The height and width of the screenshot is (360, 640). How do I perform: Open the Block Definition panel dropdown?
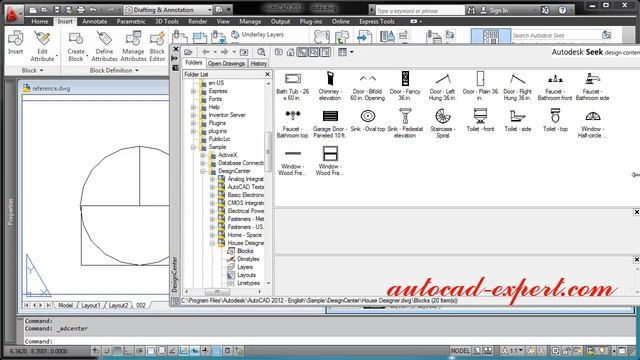coord(114,70)
